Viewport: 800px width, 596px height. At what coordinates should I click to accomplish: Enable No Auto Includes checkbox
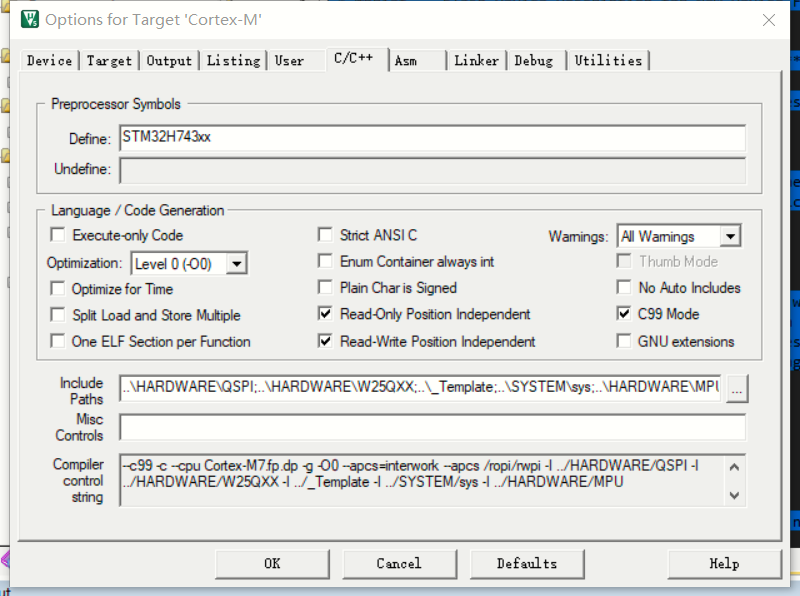click(x=623, y=287)
